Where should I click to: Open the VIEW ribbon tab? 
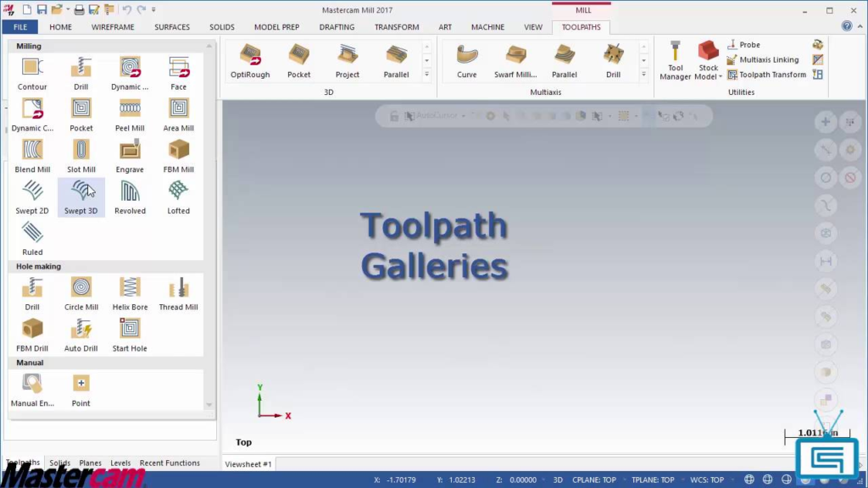click(x=533, y=26)
